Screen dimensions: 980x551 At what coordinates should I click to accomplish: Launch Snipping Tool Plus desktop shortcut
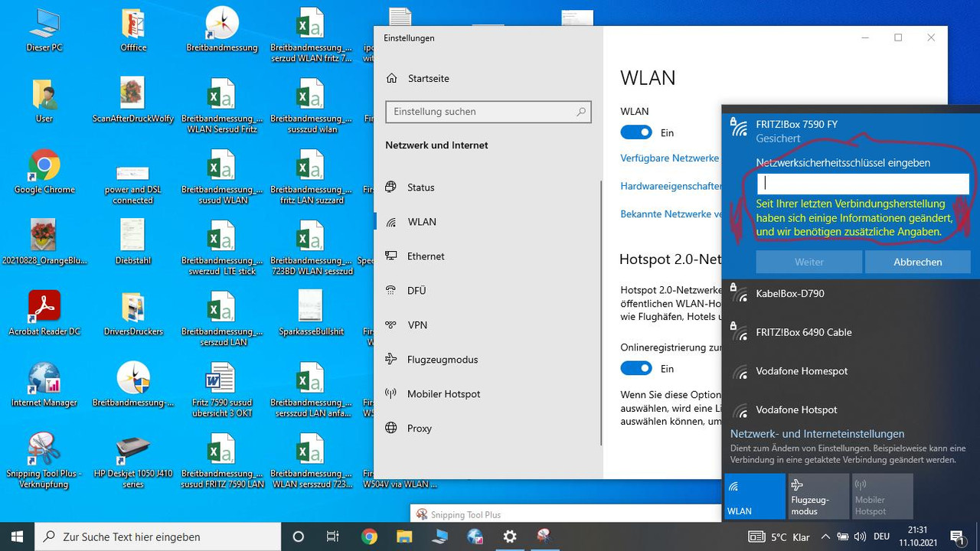(x=44, y=461)
